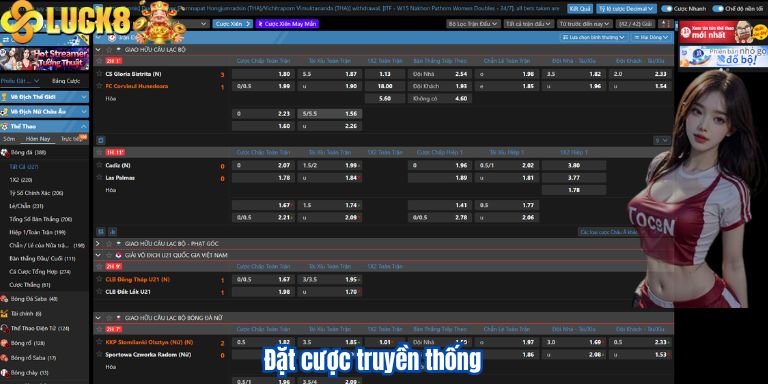The width and height of the screenshot is (768, 384).
Task: Click the star next to Las Palmas
Action: pyautogui.click(x=99, y=177)
